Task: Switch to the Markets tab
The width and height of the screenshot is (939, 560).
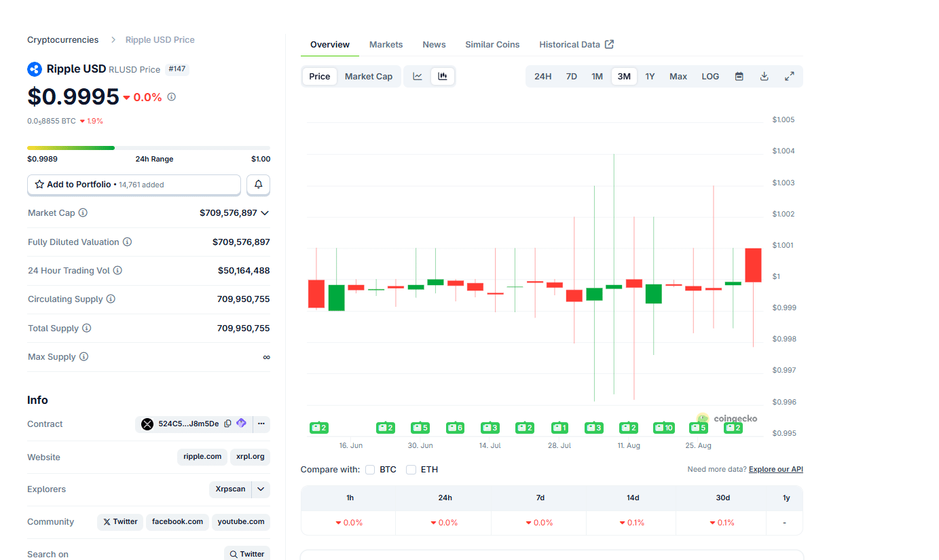Action: (x=386, y=45)
